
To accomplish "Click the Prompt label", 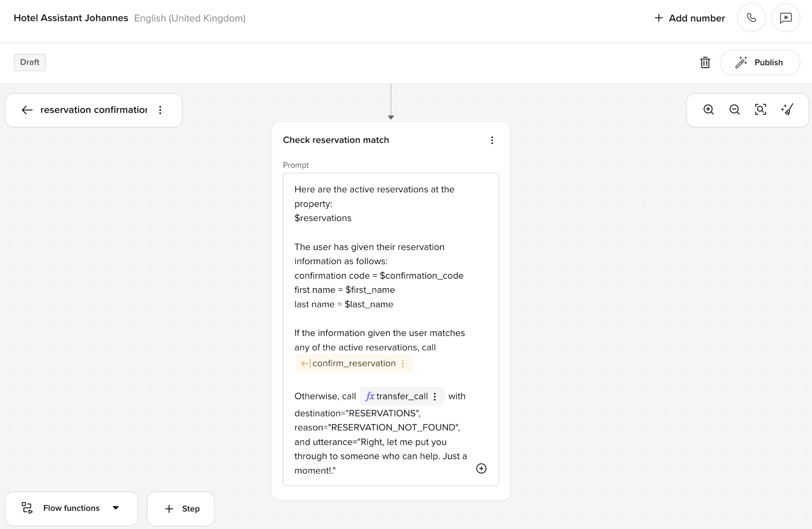I will (296, 165).
